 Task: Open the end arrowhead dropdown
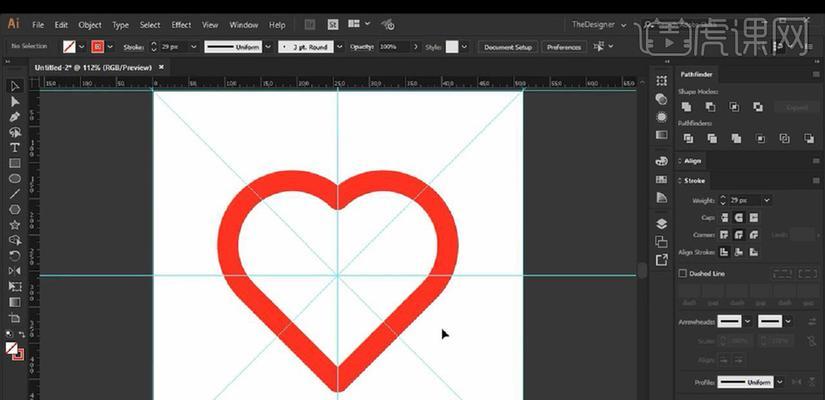[788, 321]
